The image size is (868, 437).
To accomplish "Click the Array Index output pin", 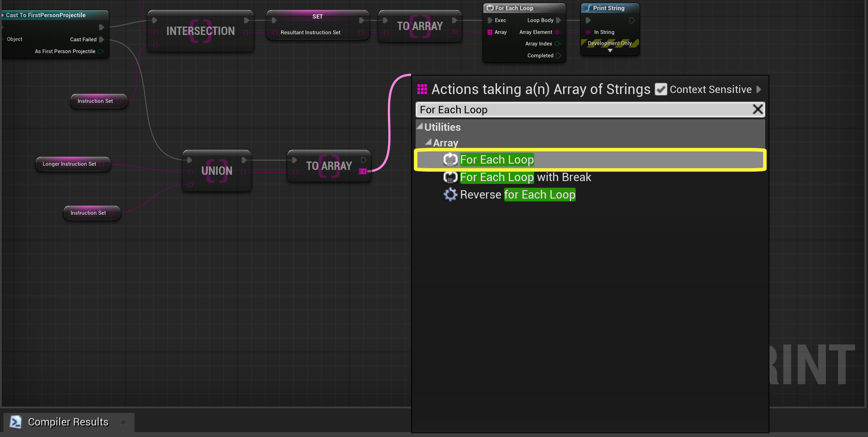I will [x=557, y=44].
